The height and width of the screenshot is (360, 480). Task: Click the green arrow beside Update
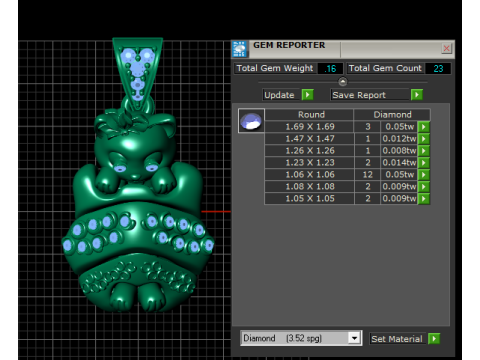click(308, 95)
